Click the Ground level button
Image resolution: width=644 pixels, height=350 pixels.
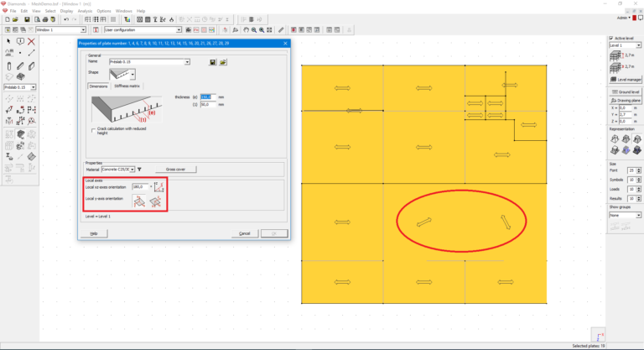point(626,92)
